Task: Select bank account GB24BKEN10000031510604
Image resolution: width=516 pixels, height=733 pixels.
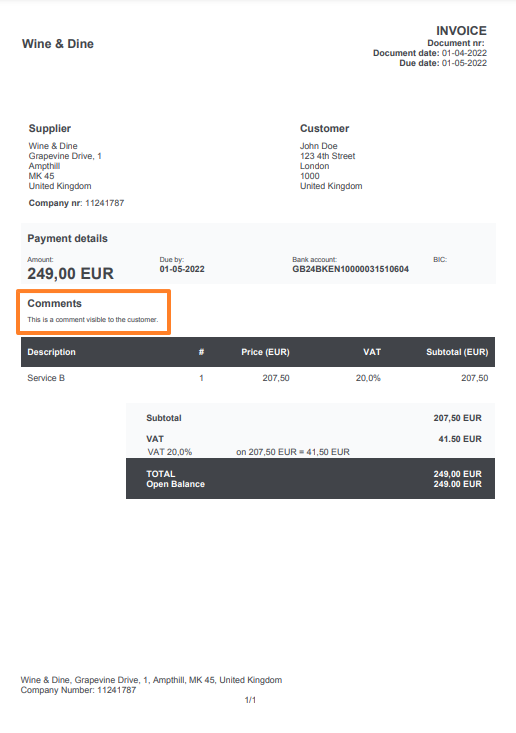Action: click(x=350, y=269)
